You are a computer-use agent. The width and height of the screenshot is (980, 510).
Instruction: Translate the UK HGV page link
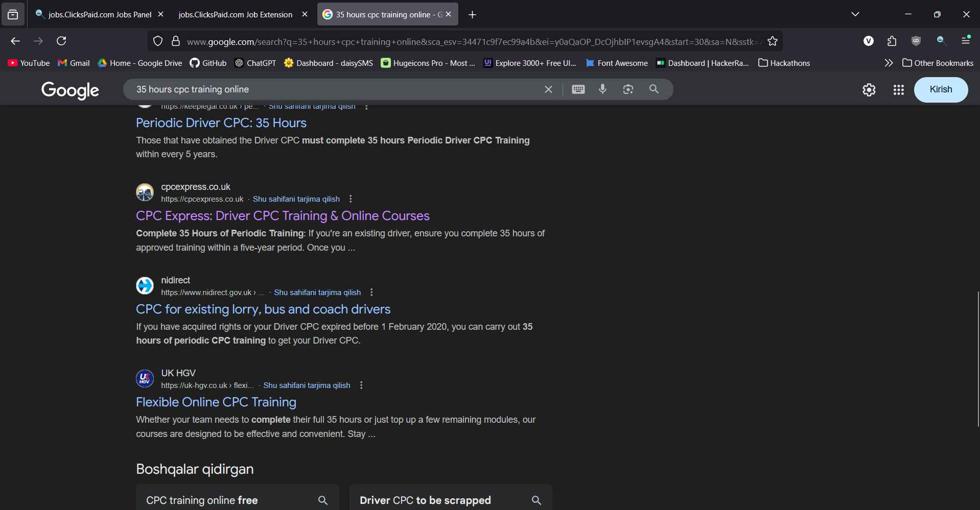click(x=307, y=385)
